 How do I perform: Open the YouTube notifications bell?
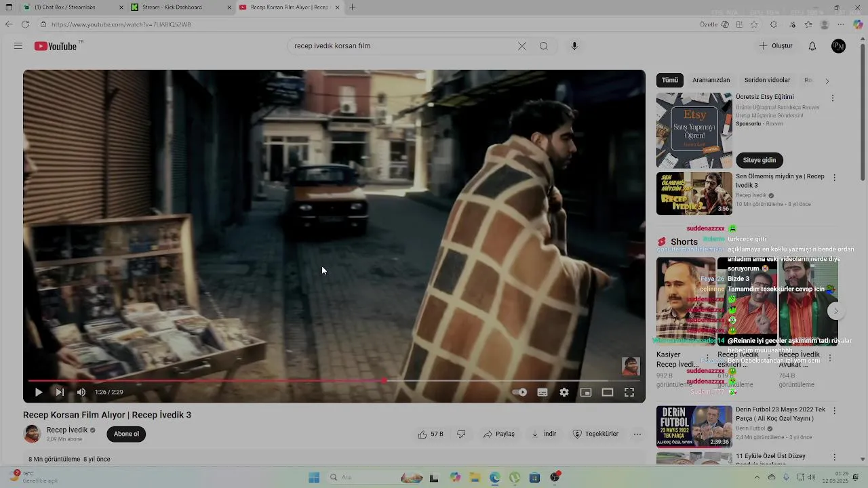click(x=812, y=46)
